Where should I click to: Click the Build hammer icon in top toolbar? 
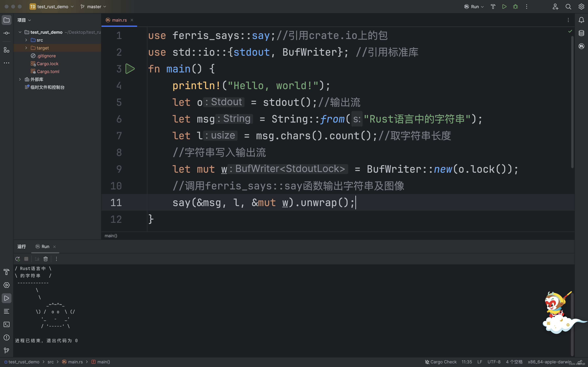[493, 7]
